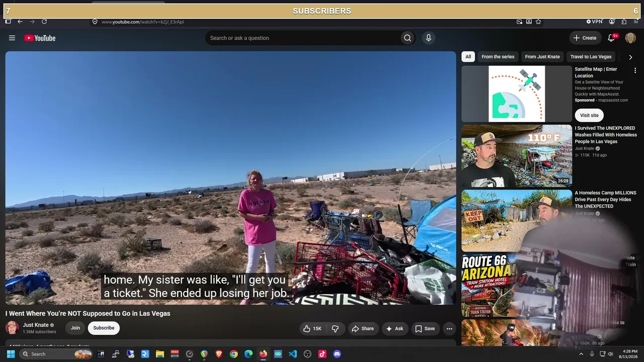Click the Create button
644x362 pixels.
(x=585, y=38)
